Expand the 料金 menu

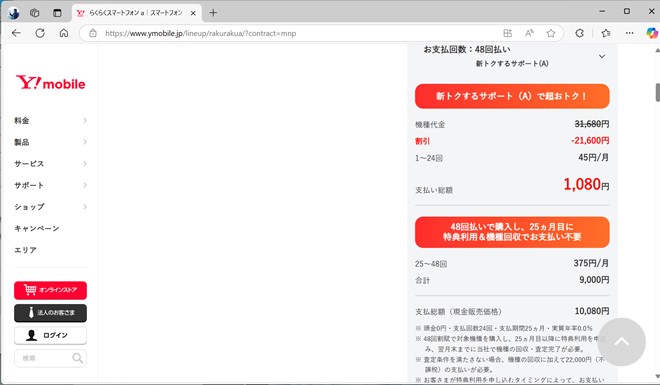click(x=51, y=121)
